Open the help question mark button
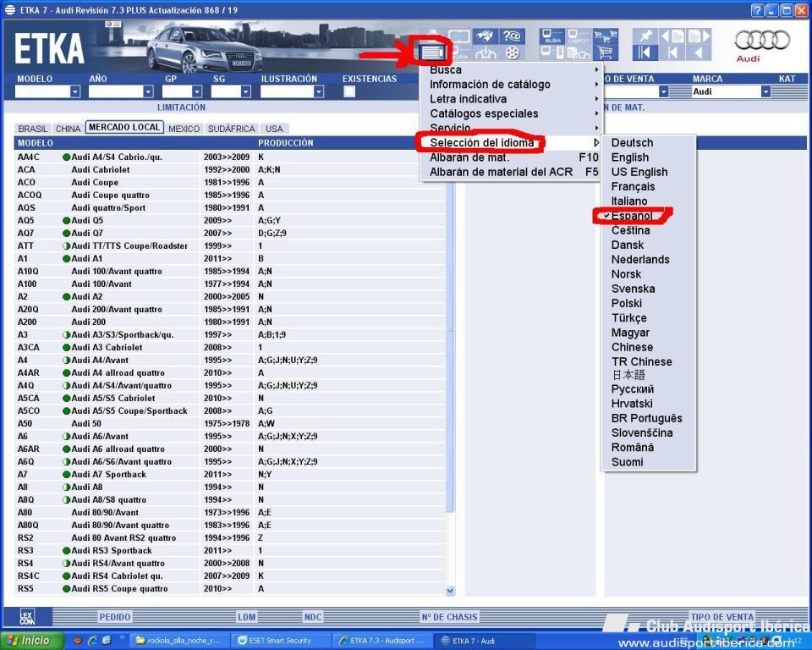This screenshot has width=812, height=650. point(757,10)
